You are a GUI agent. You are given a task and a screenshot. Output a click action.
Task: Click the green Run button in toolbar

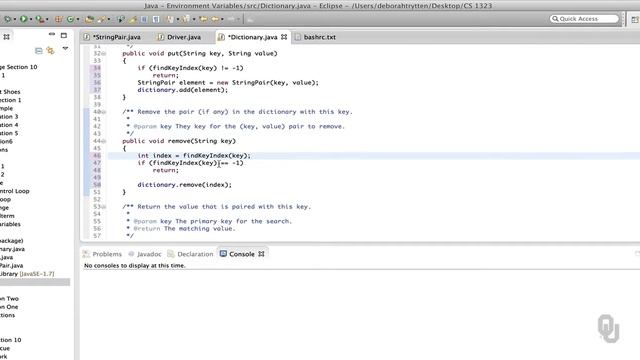tap(24, 19)
